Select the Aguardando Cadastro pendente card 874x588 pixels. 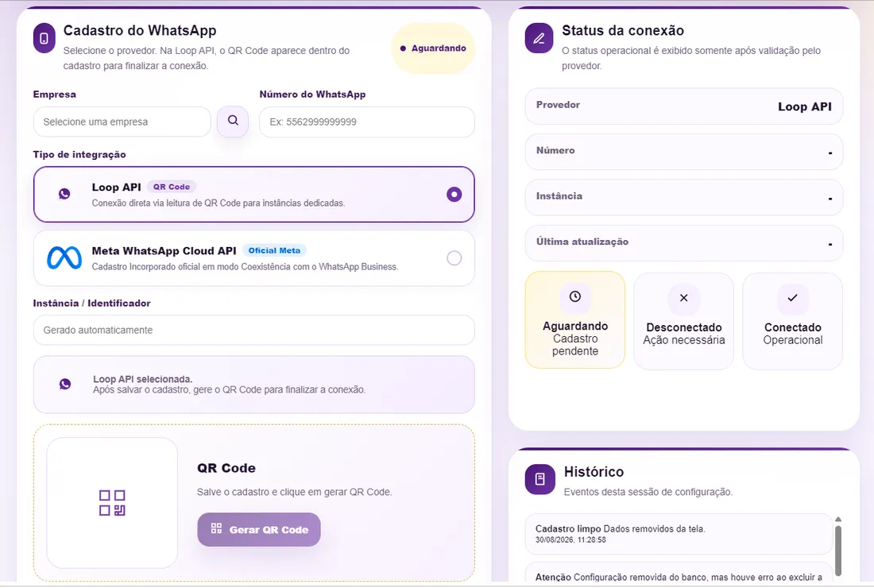575,320
